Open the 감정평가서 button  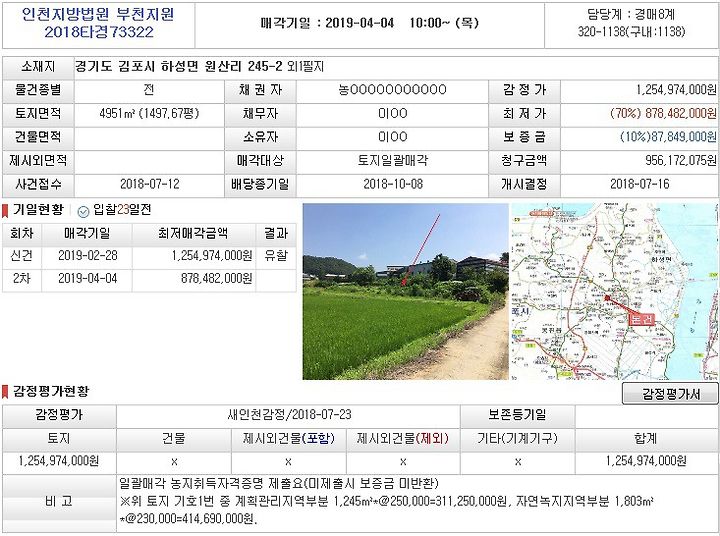pos(670,394)
